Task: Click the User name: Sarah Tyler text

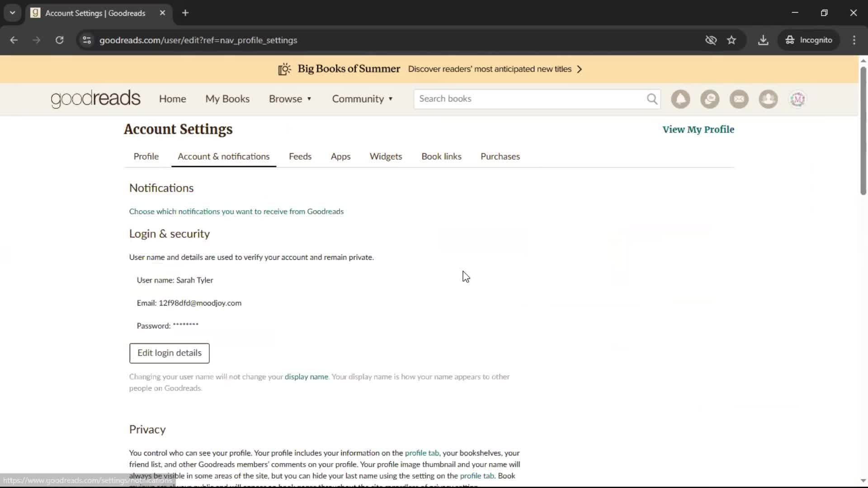Action: pos(175,280)
